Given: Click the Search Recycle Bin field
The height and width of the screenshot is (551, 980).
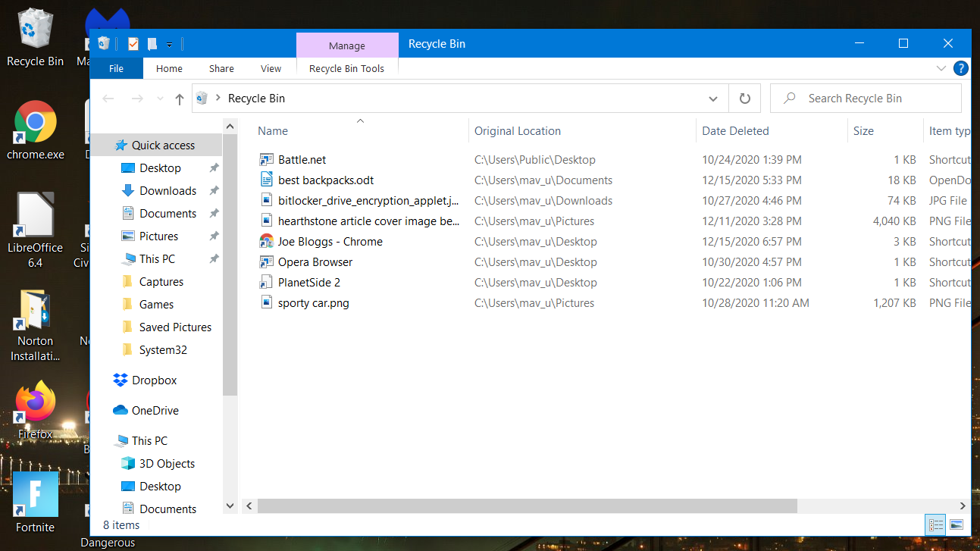Looking at the screenshot, I should (x=866, y=99).
